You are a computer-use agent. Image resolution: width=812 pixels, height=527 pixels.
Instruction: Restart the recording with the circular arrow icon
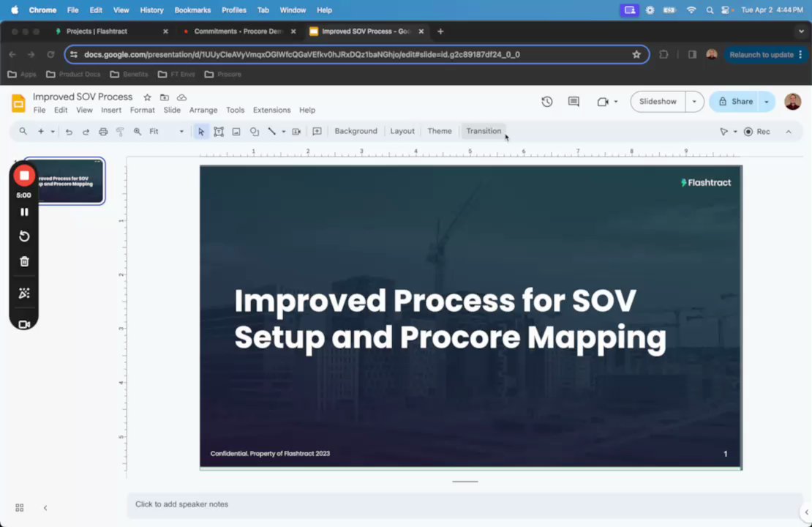coord(24,236)
